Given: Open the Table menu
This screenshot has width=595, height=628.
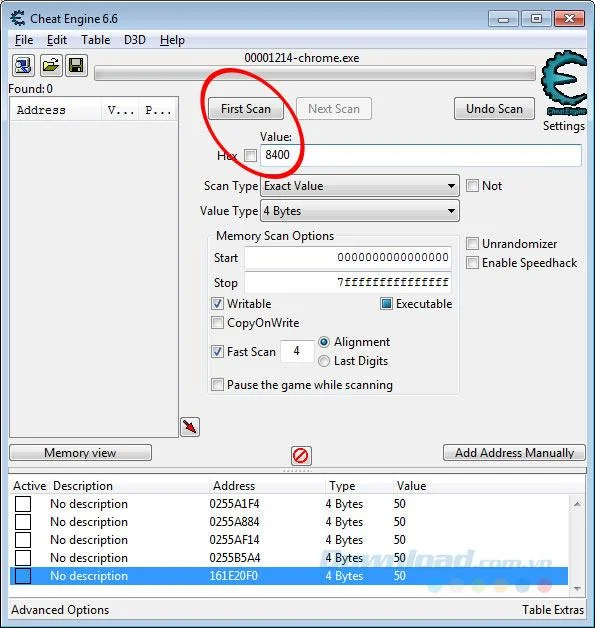Looking at the screenshot, I should (x=95, y=40).
